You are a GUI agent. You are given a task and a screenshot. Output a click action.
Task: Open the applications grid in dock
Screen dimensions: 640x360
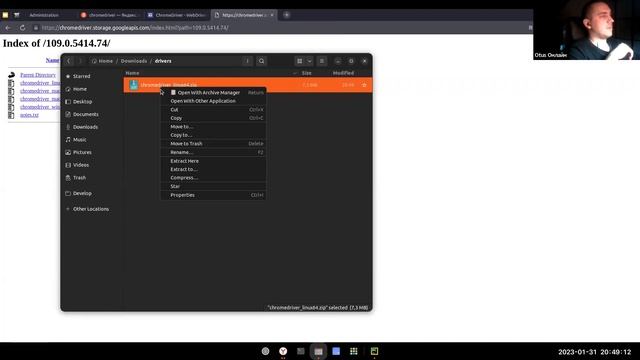coord(354,351)
